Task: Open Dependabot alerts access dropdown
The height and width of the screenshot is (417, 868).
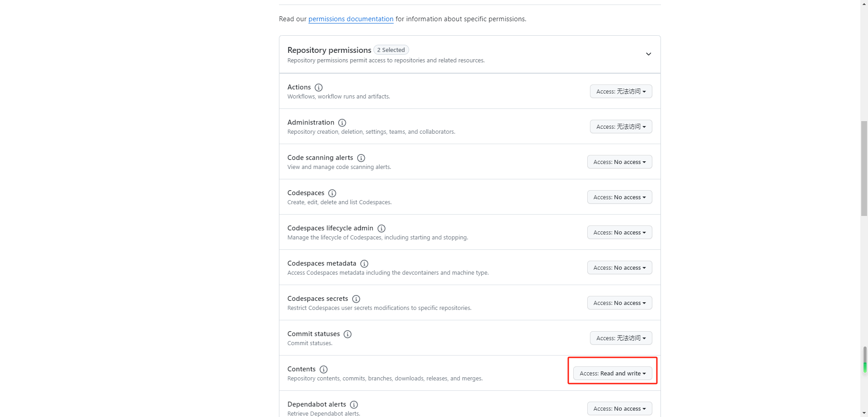Action: pyautogui.click(x=619, y=408)
